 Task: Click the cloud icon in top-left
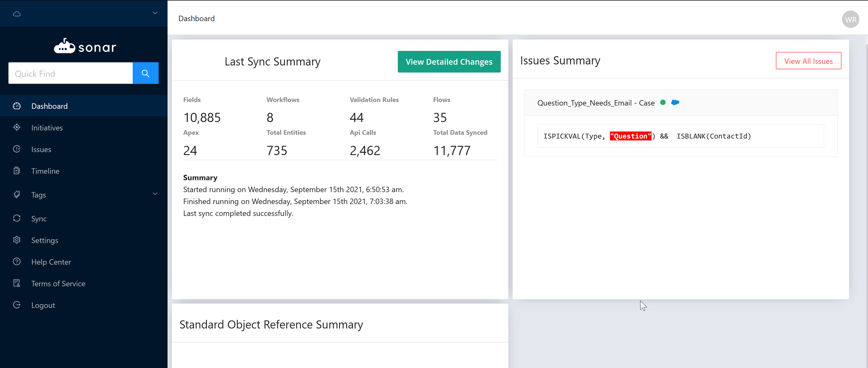[16, 14]
